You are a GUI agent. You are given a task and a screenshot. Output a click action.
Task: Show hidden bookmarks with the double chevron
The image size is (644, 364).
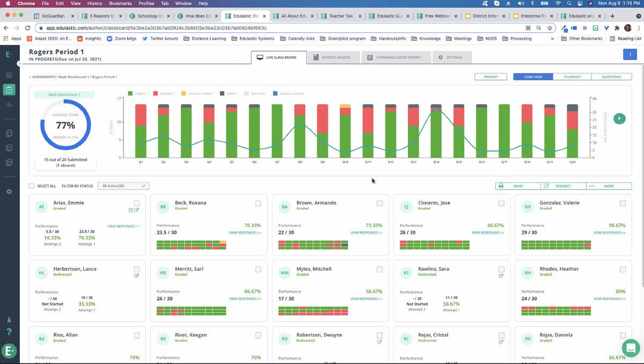click(x=552, y=39)
